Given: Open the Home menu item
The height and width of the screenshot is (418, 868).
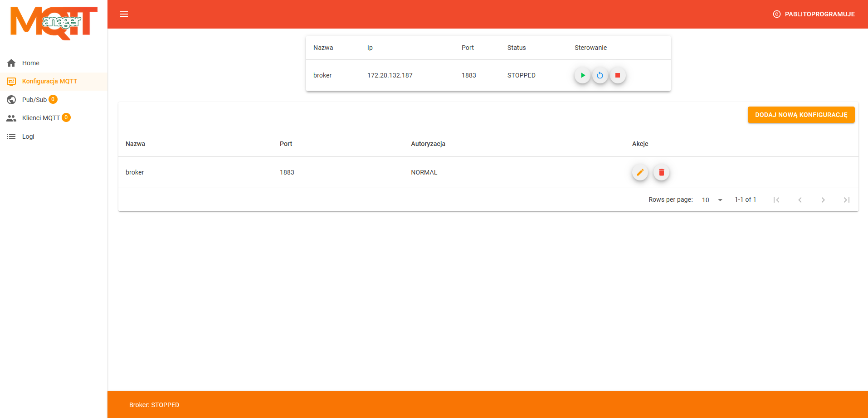Looking at the screenshot, I should 54,63.
